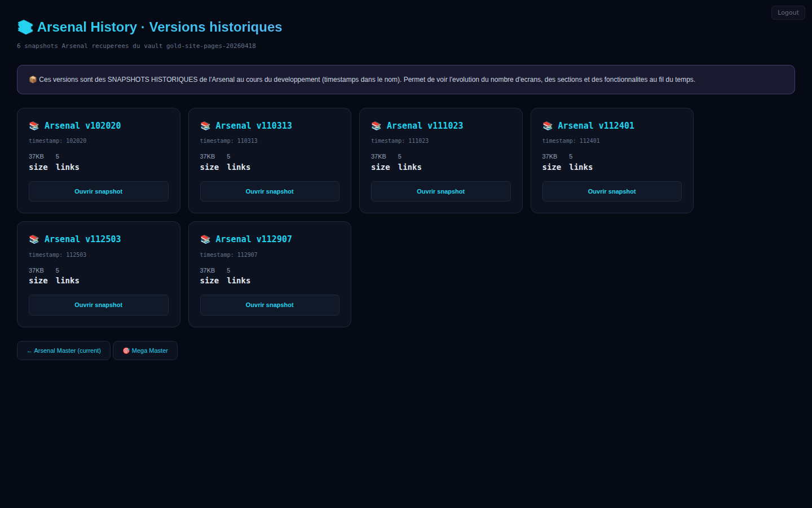The height and width of the screenshot is (508, 812).
Task: Go back to Arsenal Master (current)
Action: click(x=64, y=351)
